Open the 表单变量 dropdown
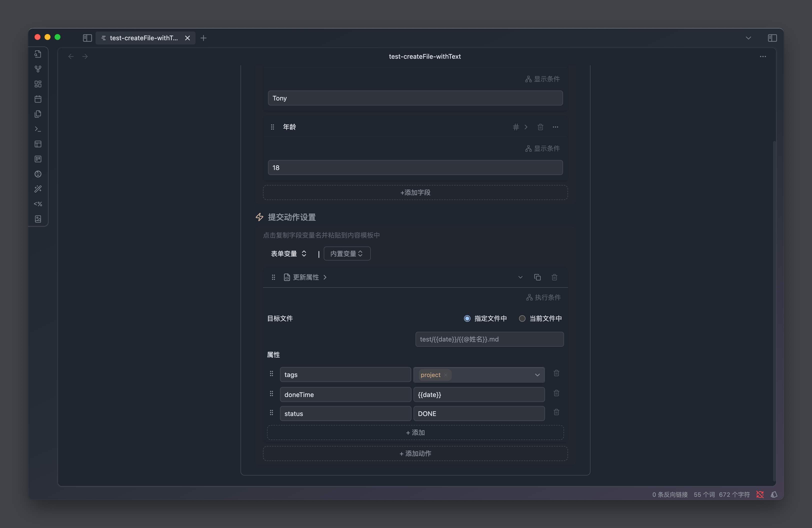 [x=288, y=253]
